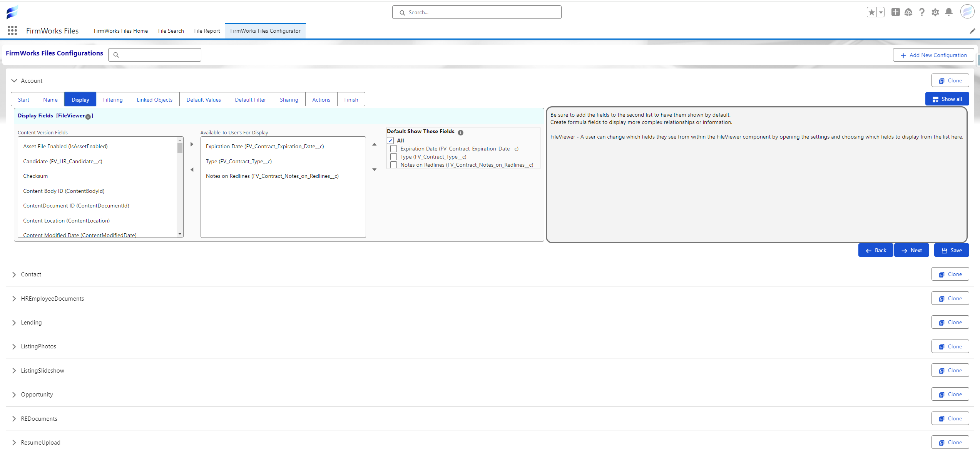This screenshot has width=980, height=455.
Task: Click the configurations search input field
Action: click(x=159, y=55)
